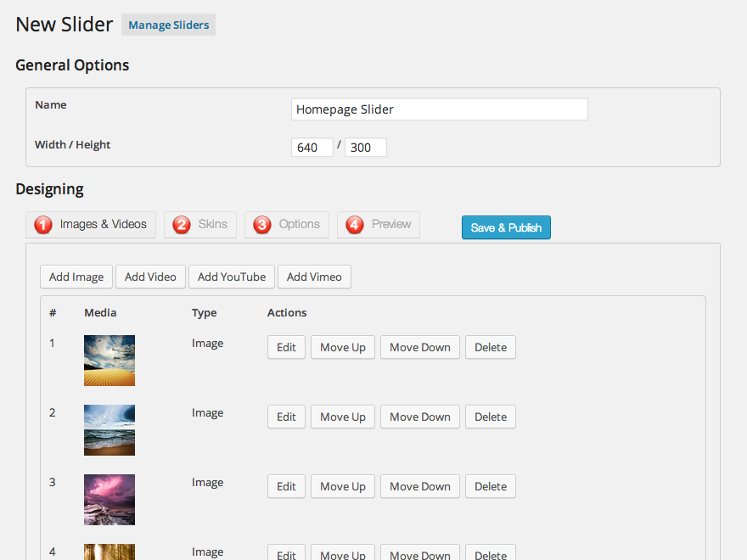The width and height of the screenshot is (747, 560).
Task: Select the desert dune thumbnail in row 1
Action: tap(110, 361)
